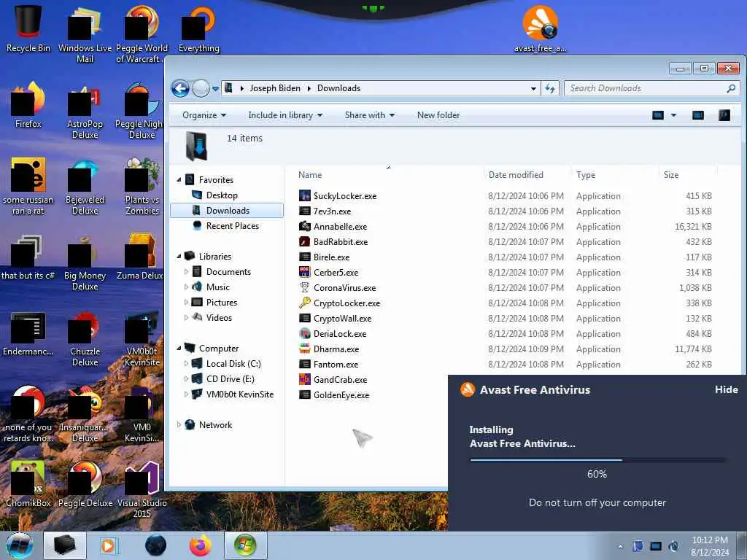This screenshot has height=560, width=747.
Task: Select the Music library
Action: [217, 287]
